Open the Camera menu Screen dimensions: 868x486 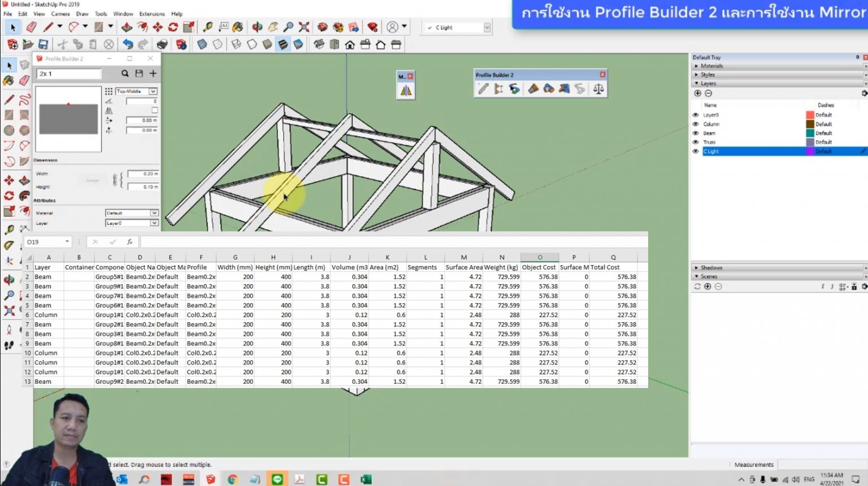coord(60,14)
